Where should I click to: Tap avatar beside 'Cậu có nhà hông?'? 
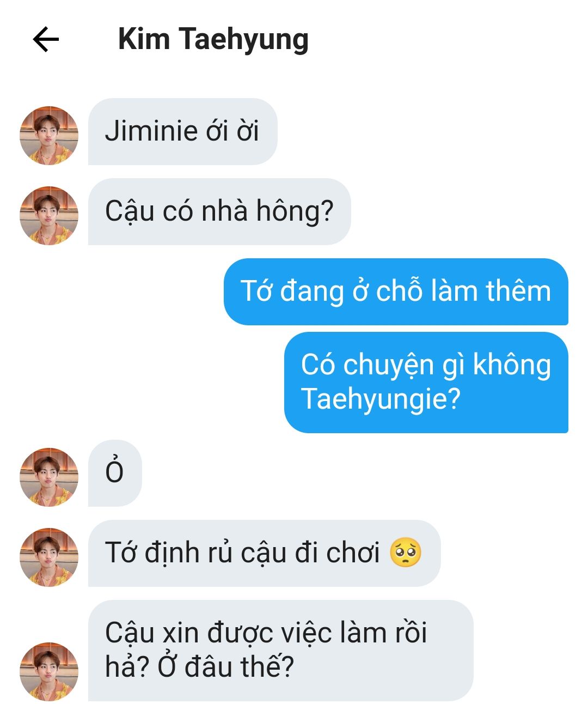click(49, 215)
